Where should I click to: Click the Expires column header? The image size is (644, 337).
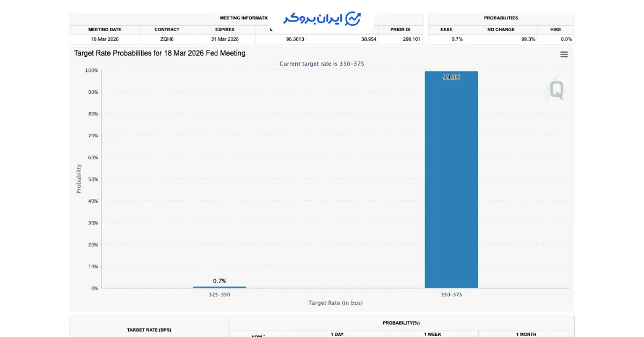pyautogui.click(x=224, y=30)
